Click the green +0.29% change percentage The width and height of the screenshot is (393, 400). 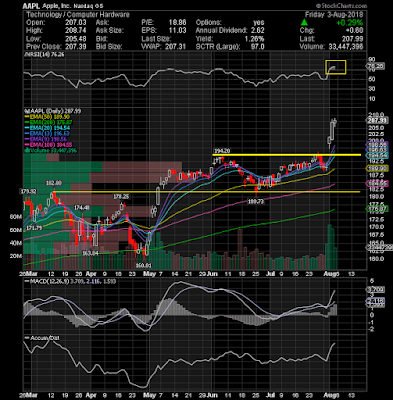coord(349,23)
